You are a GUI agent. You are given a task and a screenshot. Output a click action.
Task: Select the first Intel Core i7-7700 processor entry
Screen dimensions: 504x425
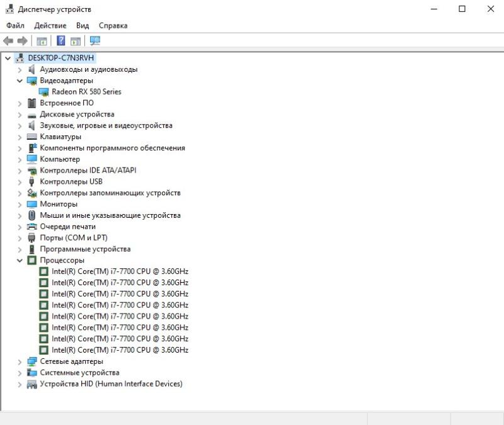coord(120,271)
